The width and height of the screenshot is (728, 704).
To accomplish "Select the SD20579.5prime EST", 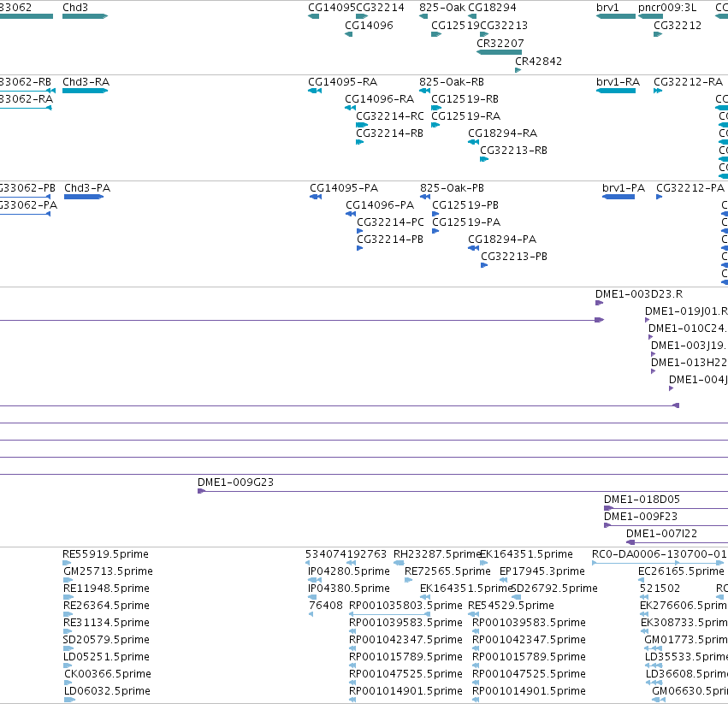I will coord(68,649).
